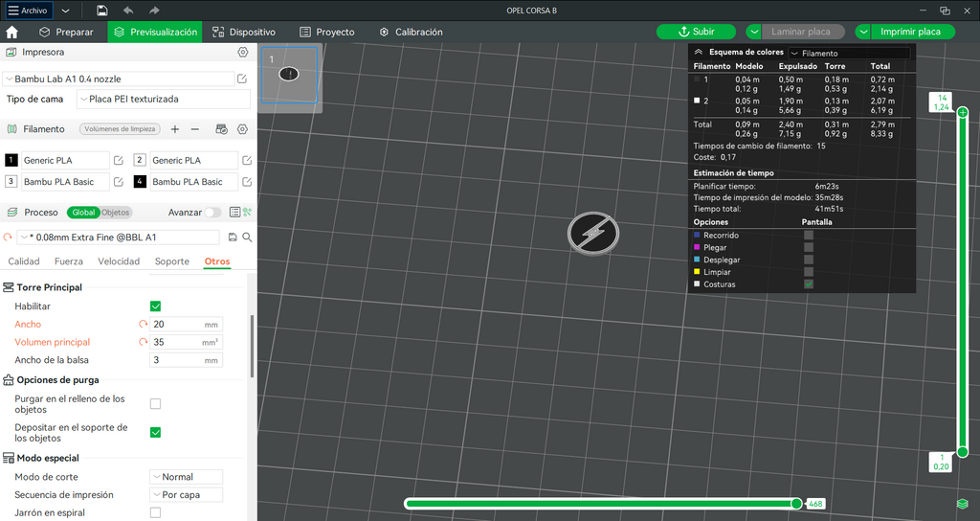
Task: Click the home icon
Action: (11, 32)
